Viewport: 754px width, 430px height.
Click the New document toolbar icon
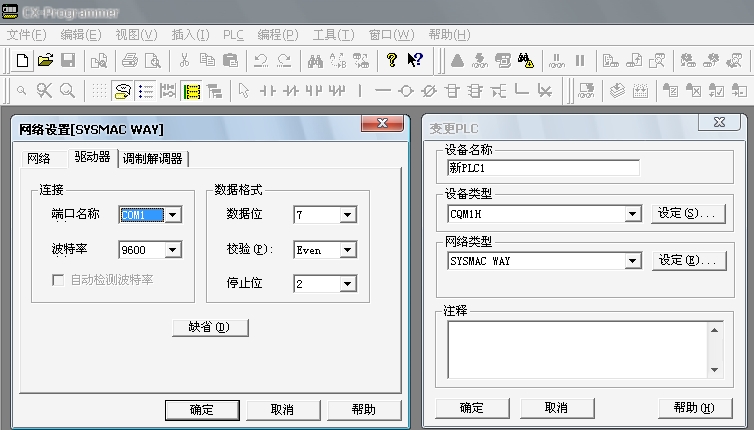[23, 60]
